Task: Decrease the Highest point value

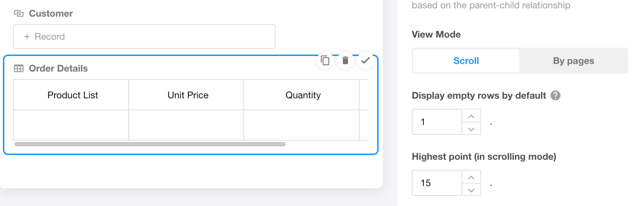Action: (471, 190)
